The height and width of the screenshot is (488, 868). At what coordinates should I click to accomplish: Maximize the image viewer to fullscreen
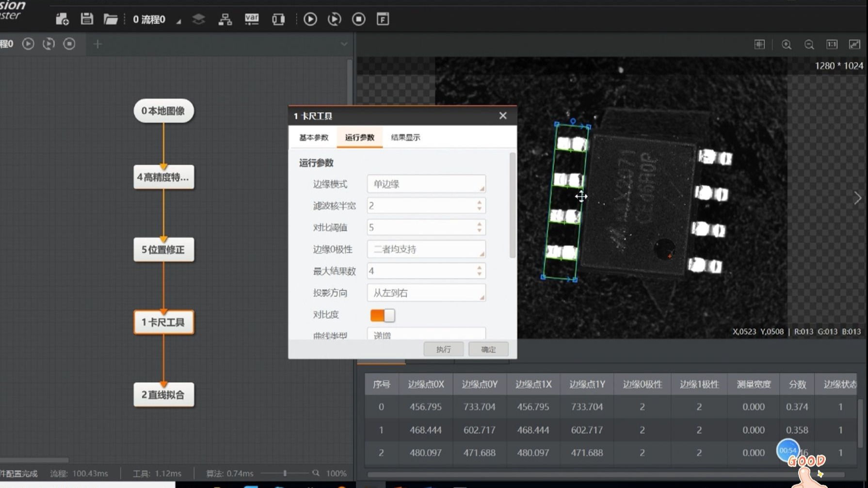(x=854, y=44)
